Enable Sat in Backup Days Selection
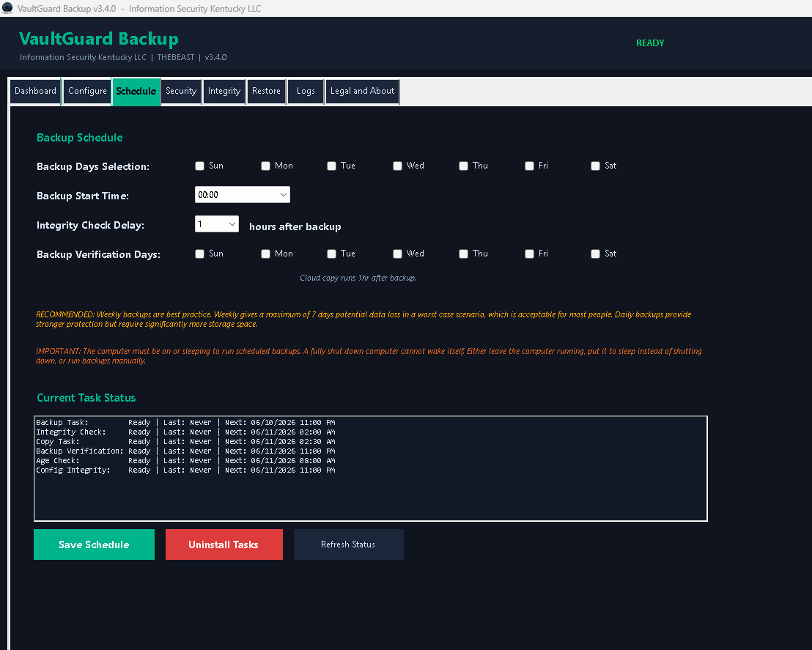The width and height of the screenshot is (812, 650). [596, 166]
